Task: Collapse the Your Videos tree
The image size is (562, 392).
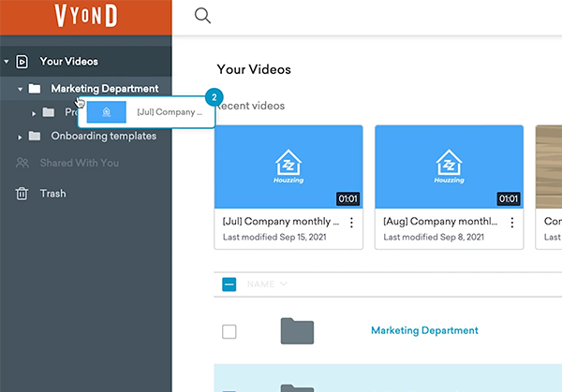Action: [x=7, y=62]
